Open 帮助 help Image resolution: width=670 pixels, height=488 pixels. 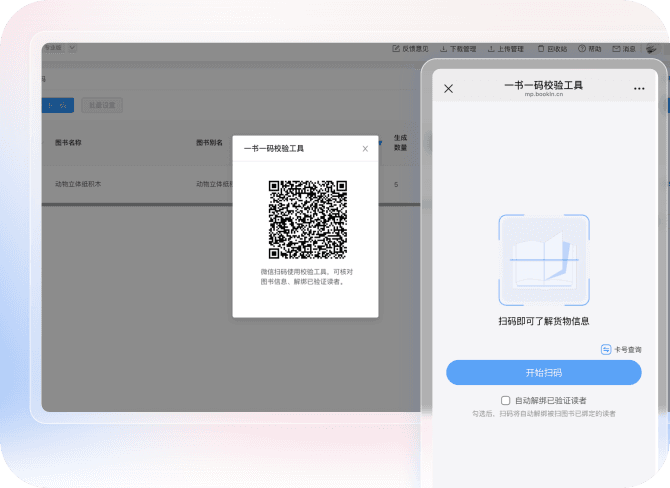point(590,49)
